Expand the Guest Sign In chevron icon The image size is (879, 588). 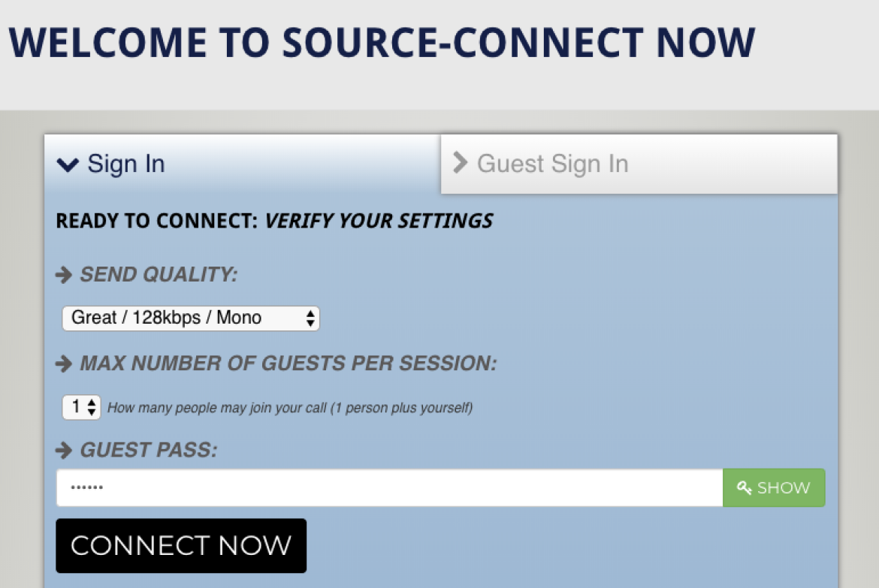pyautogui.click(x=461, y=162)
